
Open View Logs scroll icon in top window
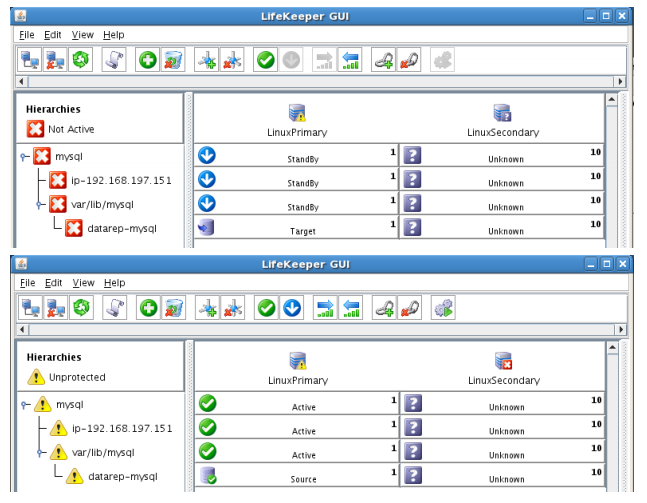(114, 60)
